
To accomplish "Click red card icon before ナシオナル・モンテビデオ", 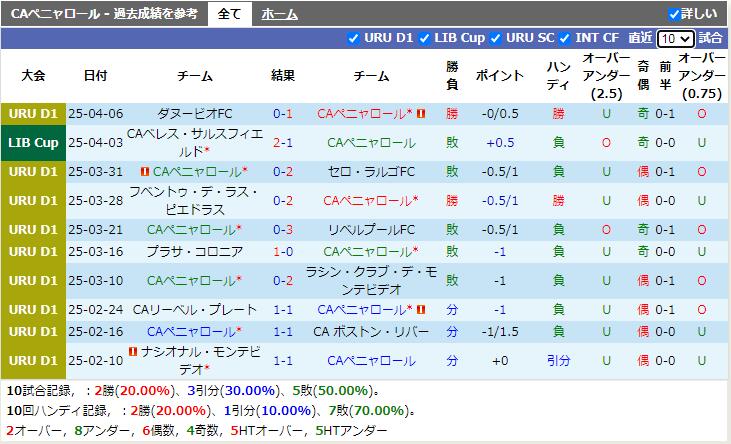I will [133, 351].
